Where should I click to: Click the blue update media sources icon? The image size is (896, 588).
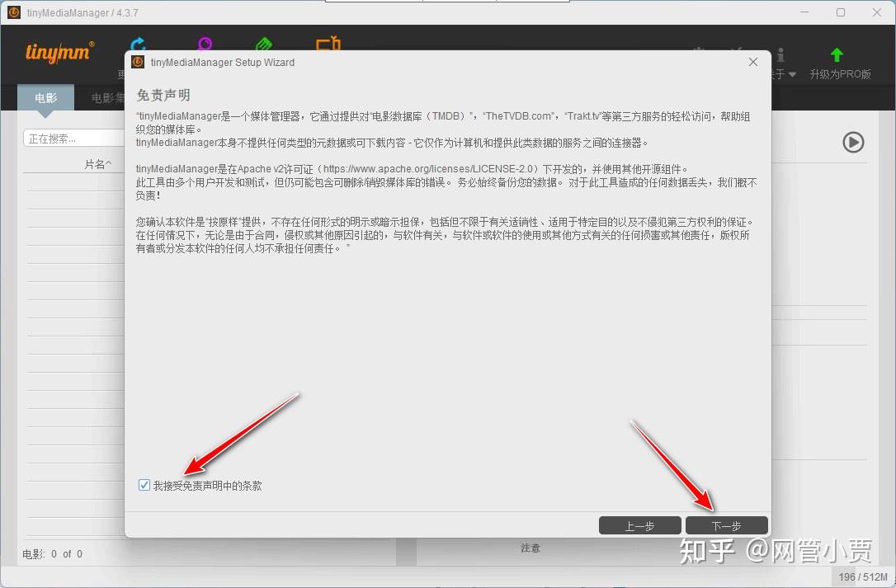click(137, 41)
